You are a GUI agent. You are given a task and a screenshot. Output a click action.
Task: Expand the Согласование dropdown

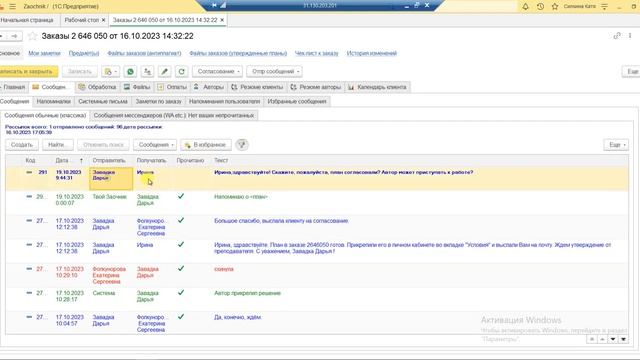[x=218, y=71]
